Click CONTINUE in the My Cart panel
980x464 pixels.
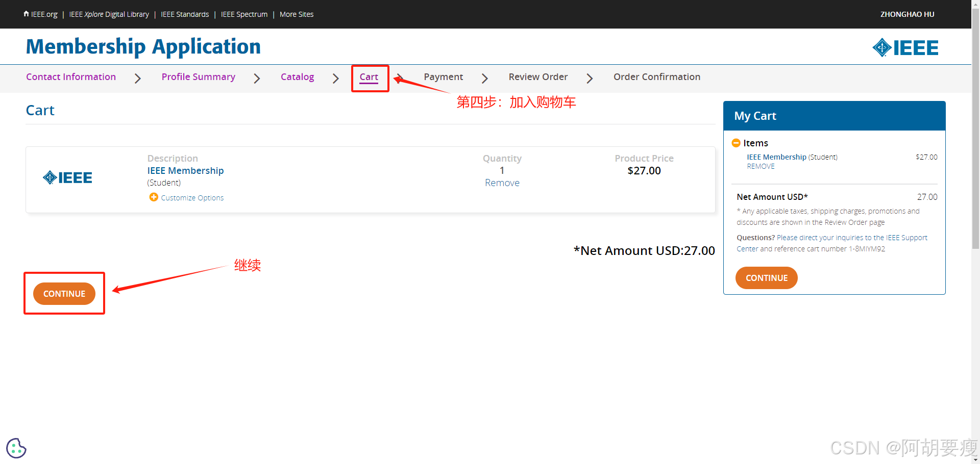[766, 278]
